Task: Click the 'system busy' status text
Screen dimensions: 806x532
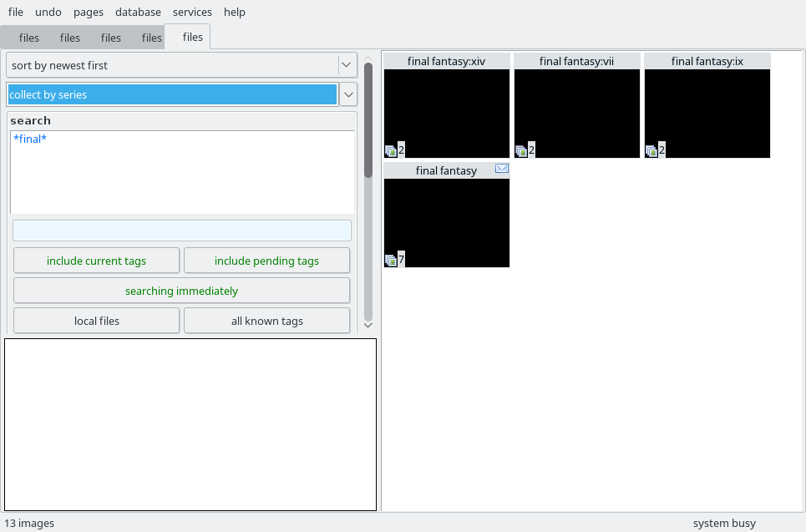Action: point(724,524)
